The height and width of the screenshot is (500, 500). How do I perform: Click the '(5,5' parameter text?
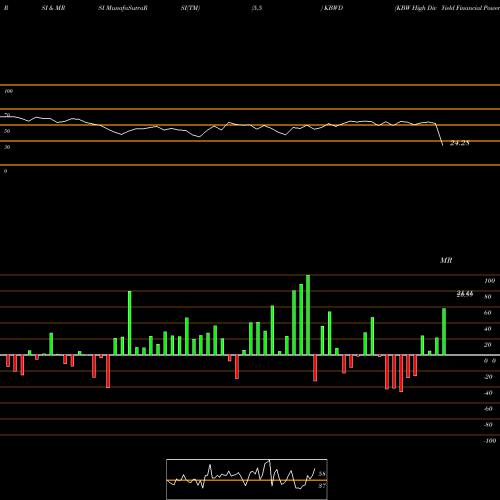click(x=257, y=8)
